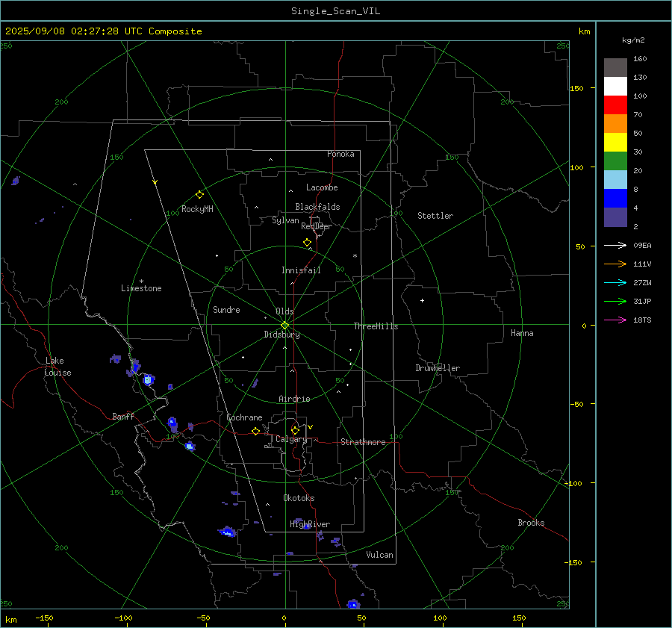Click the ThreeHills city label
The image size is (672, 628).
(x=376, y=326)
